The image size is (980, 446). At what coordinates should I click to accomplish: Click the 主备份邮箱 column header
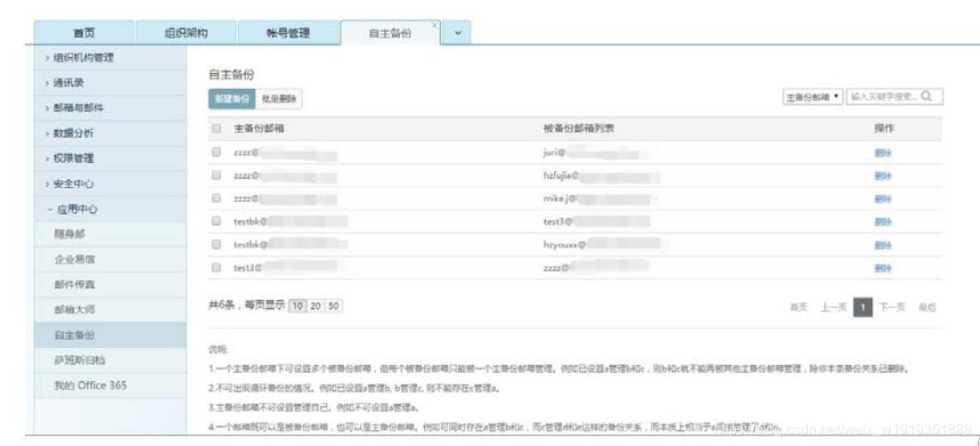[258, 128]
